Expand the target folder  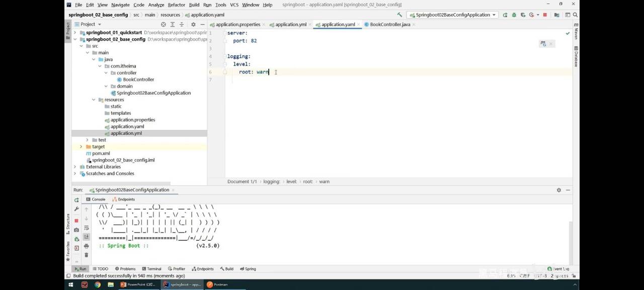81,147
